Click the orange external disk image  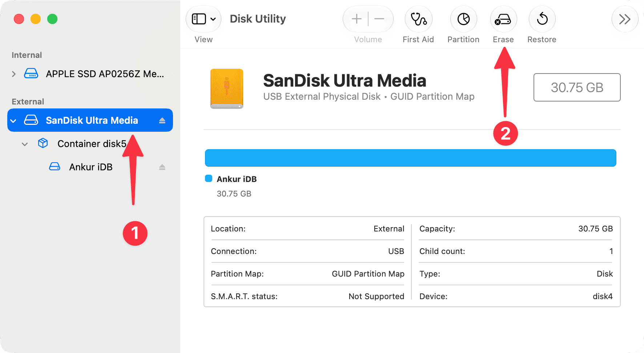click(x=227, y=89)
